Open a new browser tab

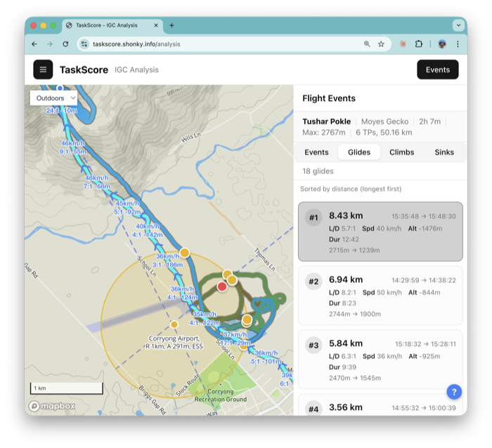(171, 25)
